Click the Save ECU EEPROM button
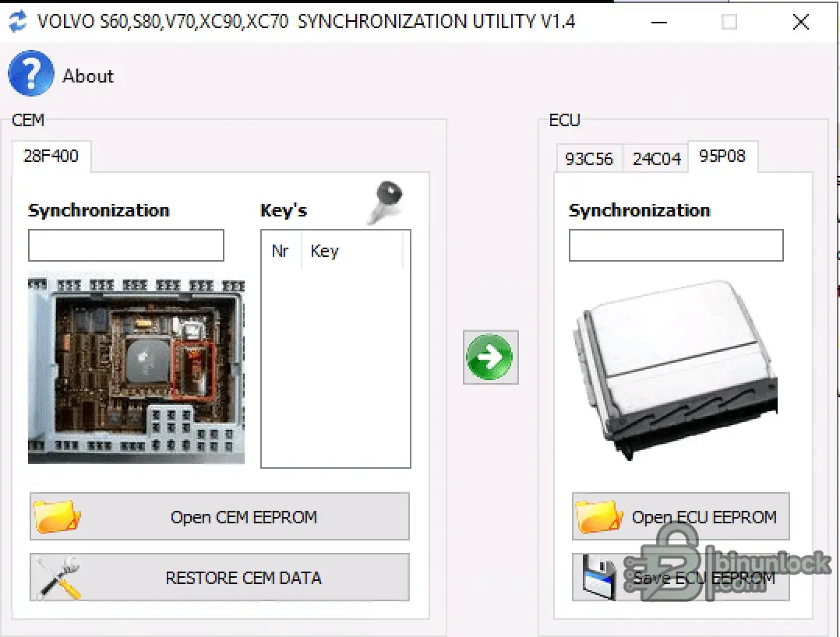 680,578
